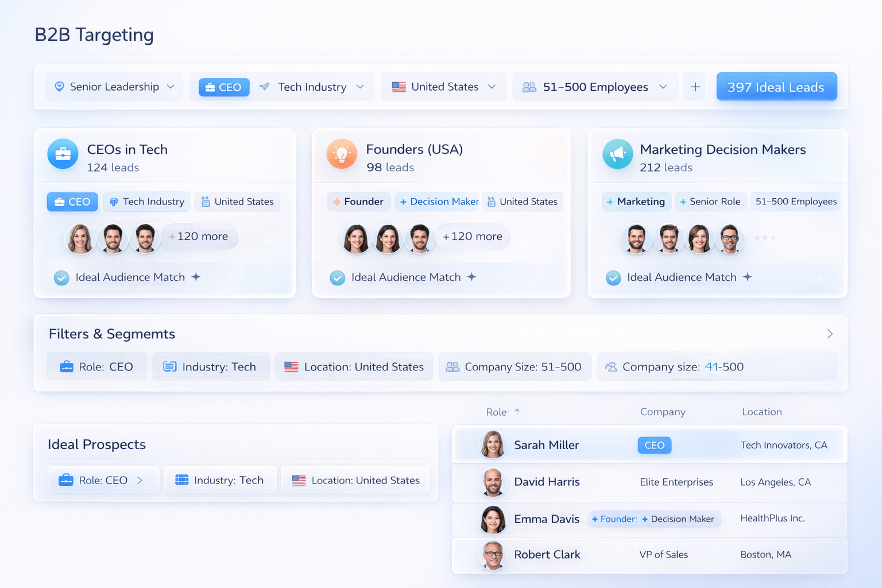Click Sarah Miller's CEO badge
The image size is (882, 588).
[x=654, y=445]
